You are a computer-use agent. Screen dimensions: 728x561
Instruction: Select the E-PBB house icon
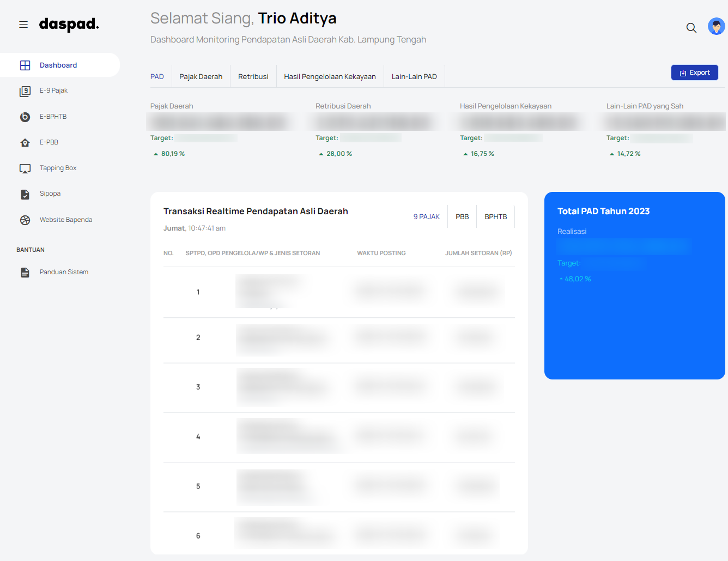[25, 143]
